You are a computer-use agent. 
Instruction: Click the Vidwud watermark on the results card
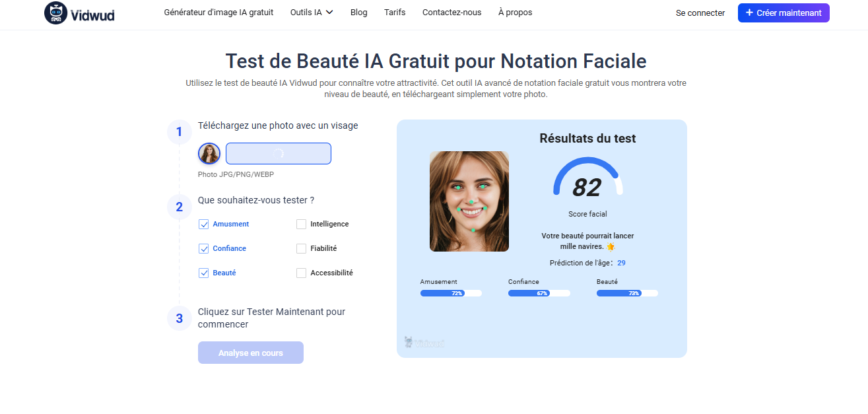426,342
